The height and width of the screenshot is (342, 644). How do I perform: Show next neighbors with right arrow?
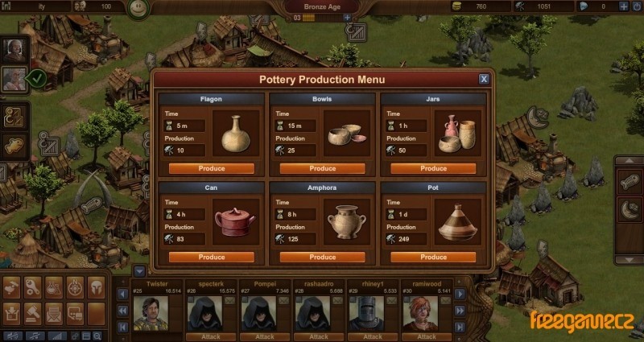[460, 294]
